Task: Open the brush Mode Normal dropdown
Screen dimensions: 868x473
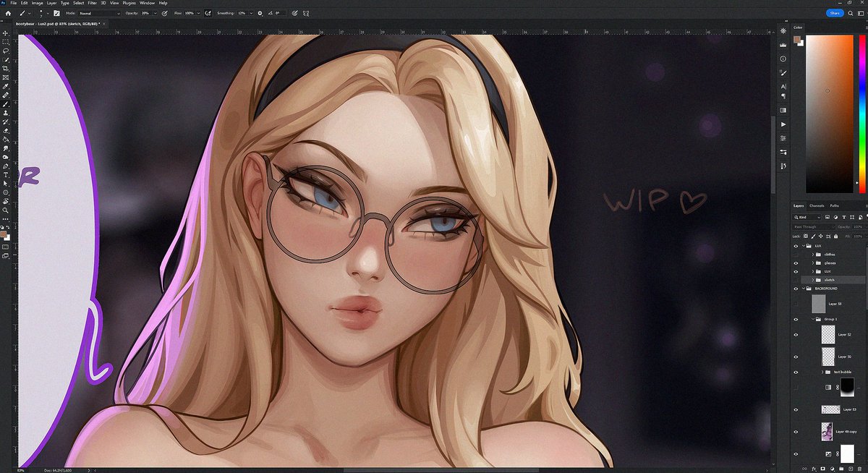Action: click(x=99, y=13)
